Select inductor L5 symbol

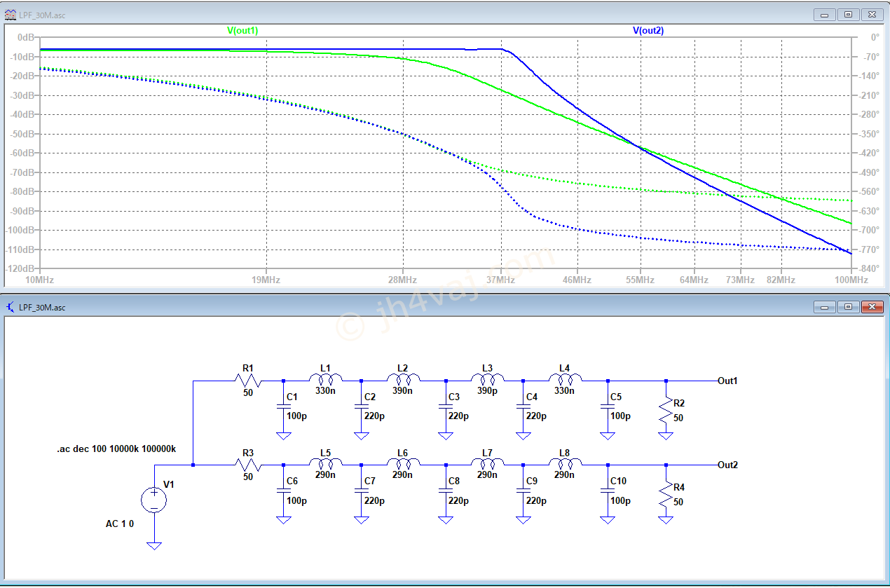point(325,464)
